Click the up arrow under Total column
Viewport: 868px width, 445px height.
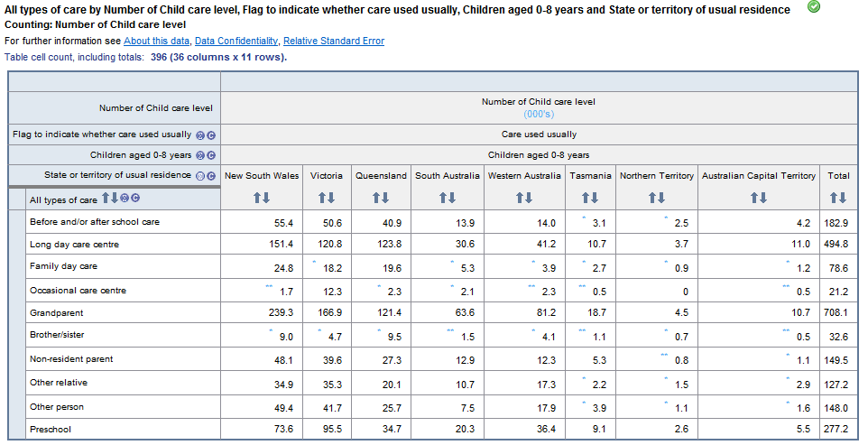(834, 198)
